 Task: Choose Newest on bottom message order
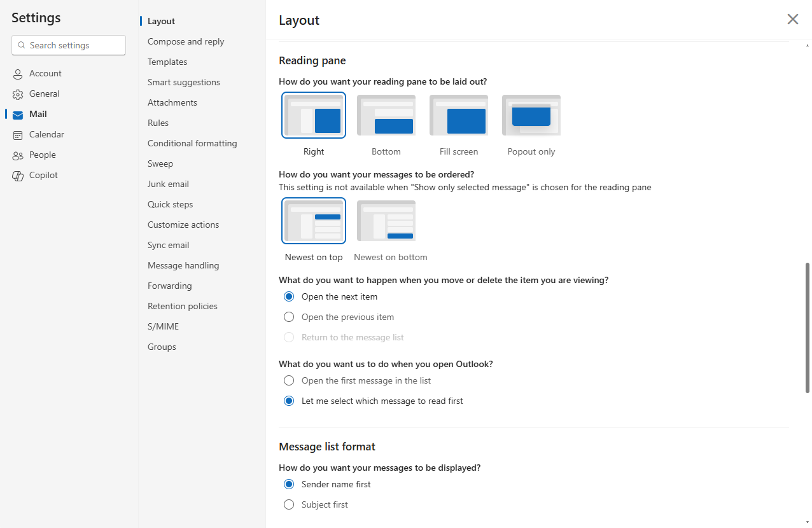click(386, 221)
